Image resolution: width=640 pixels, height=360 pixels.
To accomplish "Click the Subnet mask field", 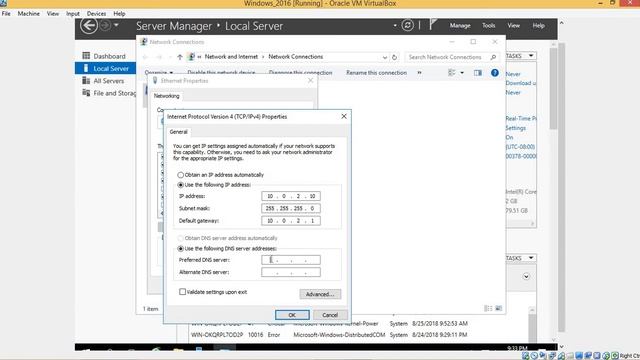I will click(x=291, y=208).
